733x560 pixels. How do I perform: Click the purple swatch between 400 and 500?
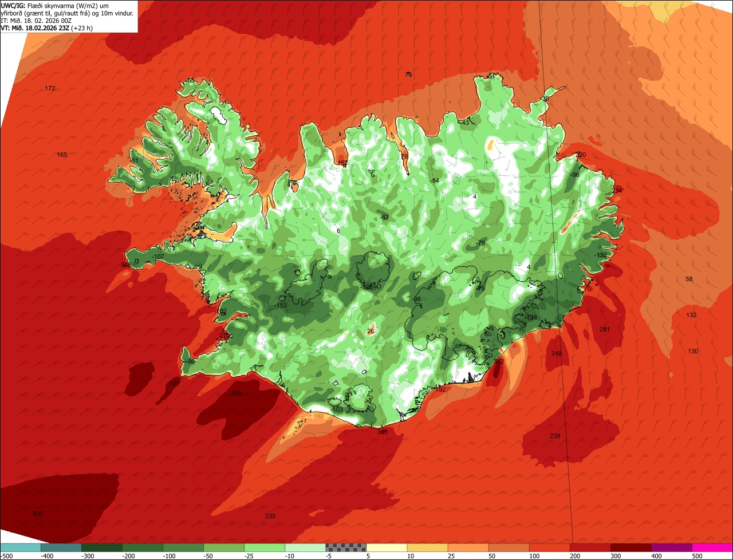point(671,547)
